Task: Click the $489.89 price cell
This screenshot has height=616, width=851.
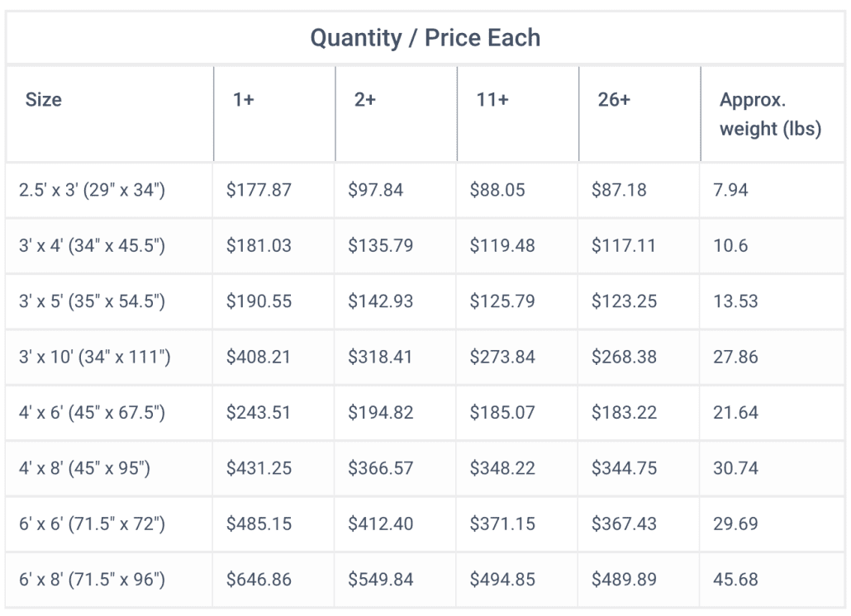Action: point(624,579)
